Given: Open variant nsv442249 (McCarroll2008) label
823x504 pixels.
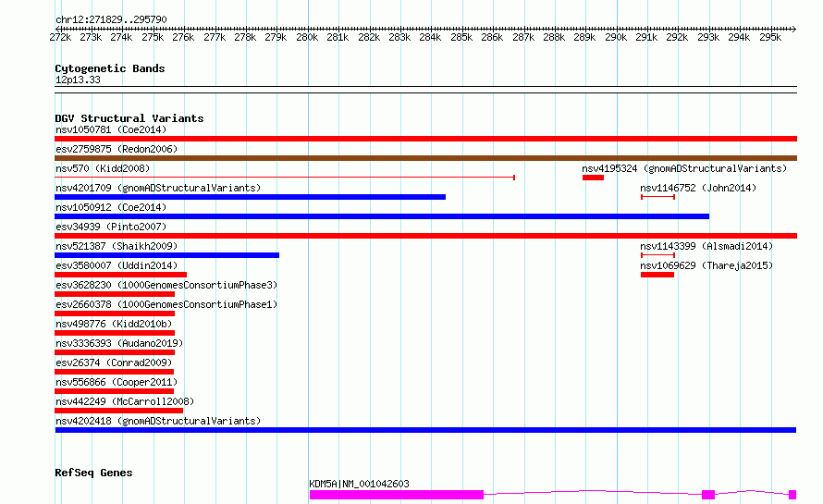Looking at the screenshot, I should click(x=125, y=401).
